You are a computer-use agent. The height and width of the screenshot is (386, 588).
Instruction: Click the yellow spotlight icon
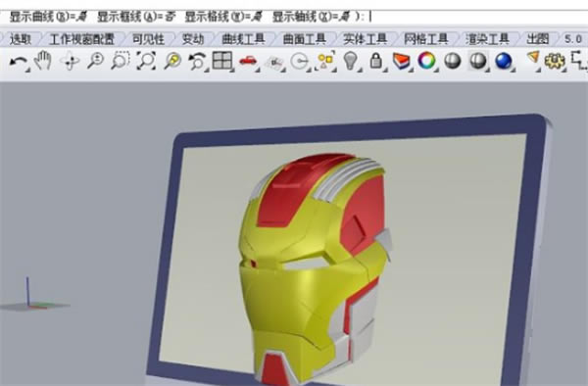533,60
